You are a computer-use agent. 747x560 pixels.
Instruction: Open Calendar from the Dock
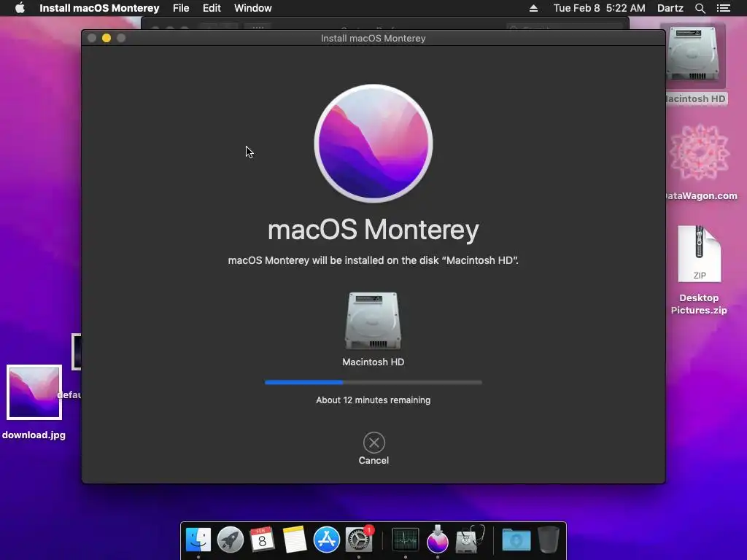point(262,540)
